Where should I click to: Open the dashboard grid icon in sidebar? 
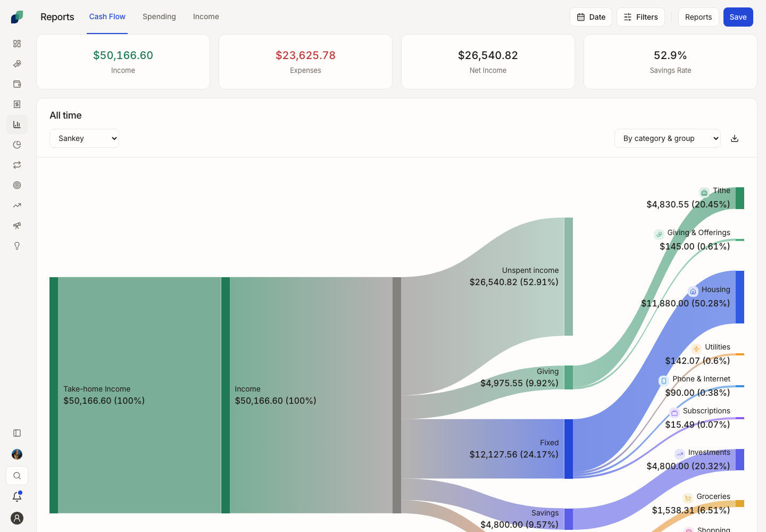(x=17, y=44)
